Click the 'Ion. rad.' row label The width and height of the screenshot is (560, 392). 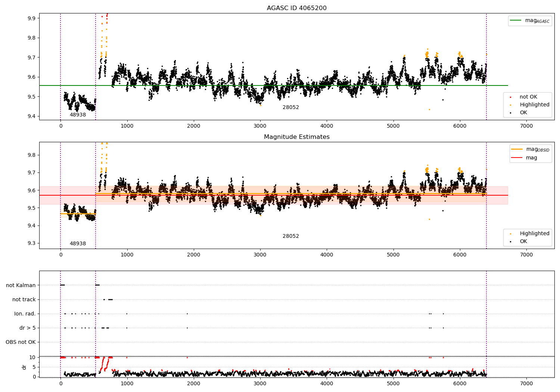25,314
